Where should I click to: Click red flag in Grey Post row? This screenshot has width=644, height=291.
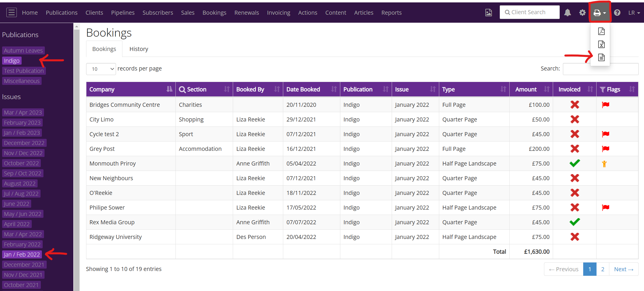[606, 149]
